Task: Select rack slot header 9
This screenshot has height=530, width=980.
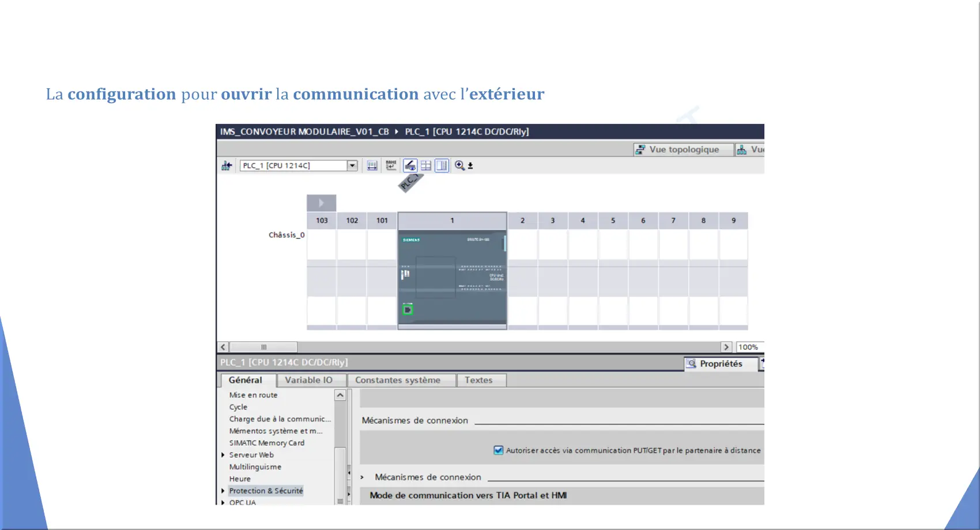Action: click(x=733, y=220)
